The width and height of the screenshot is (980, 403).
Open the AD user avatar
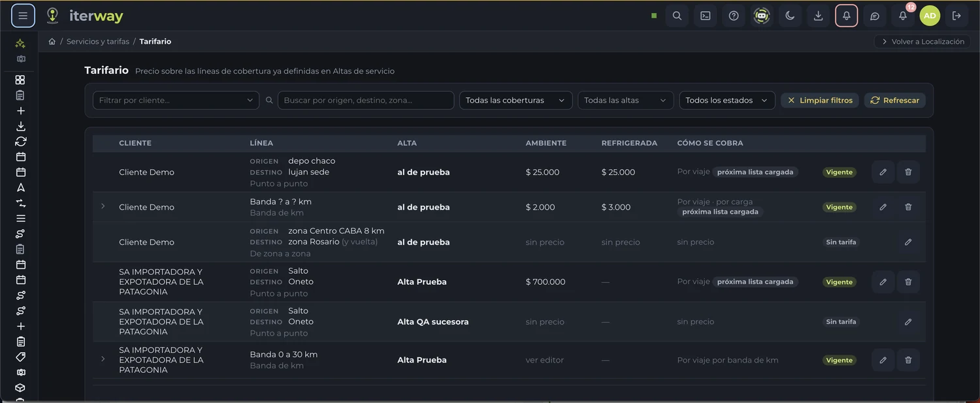930,16
